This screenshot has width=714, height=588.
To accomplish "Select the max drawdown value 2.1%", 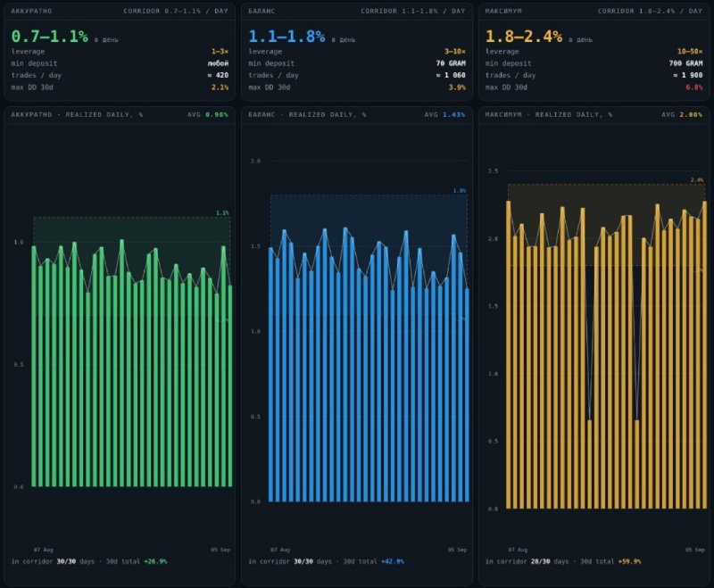I will point(220,87).
